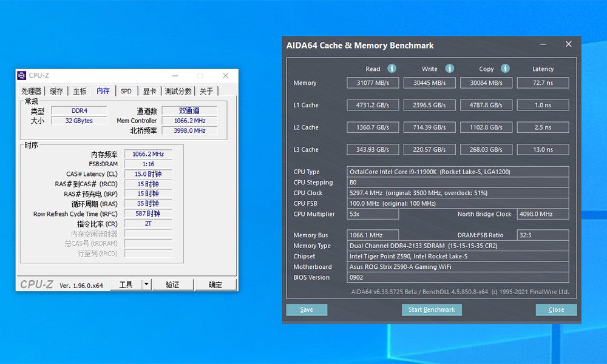Select the 主板 tab
Screen dimensions: 607x364
(80, 91)
